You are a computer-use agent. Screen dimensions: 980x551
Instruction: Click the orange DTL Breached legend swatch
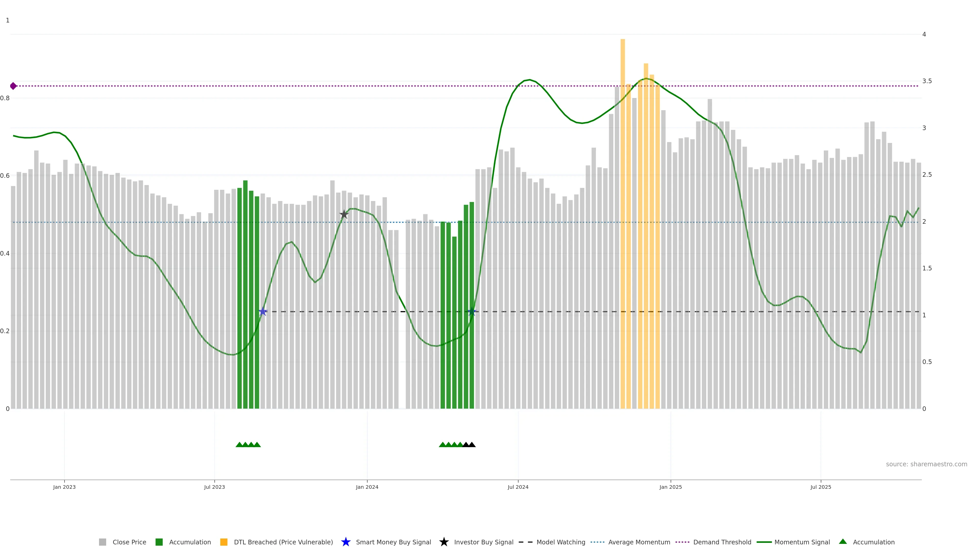click(224, 542)
